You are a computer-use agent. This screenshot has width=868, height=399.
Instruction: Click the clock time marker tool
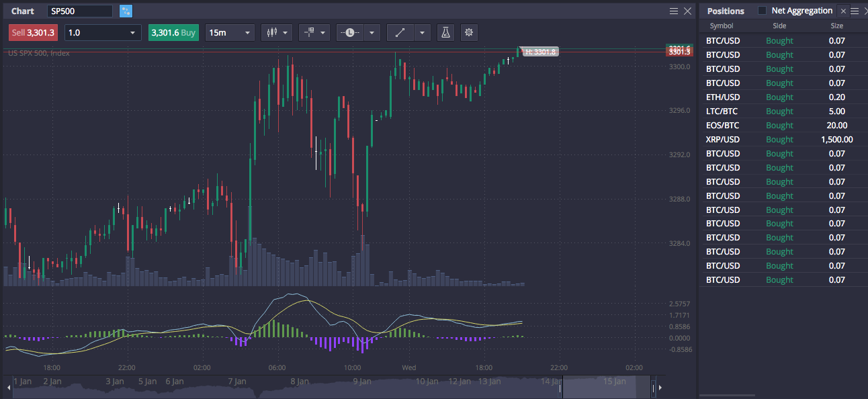pos(350,32)
